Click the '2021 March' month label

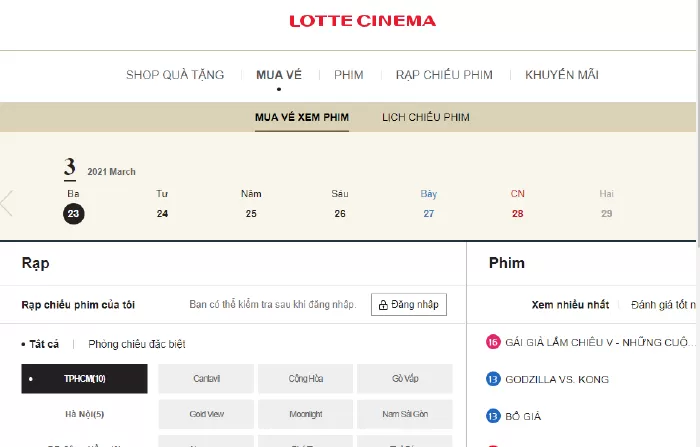tap(111, 172)
